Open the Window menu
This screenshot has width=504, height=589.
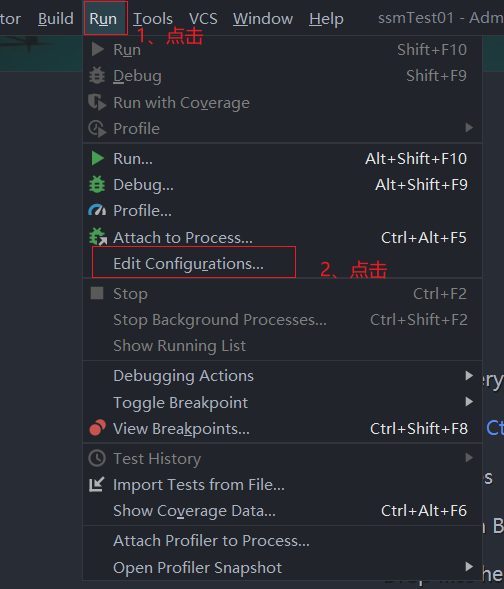click(263, 18)
